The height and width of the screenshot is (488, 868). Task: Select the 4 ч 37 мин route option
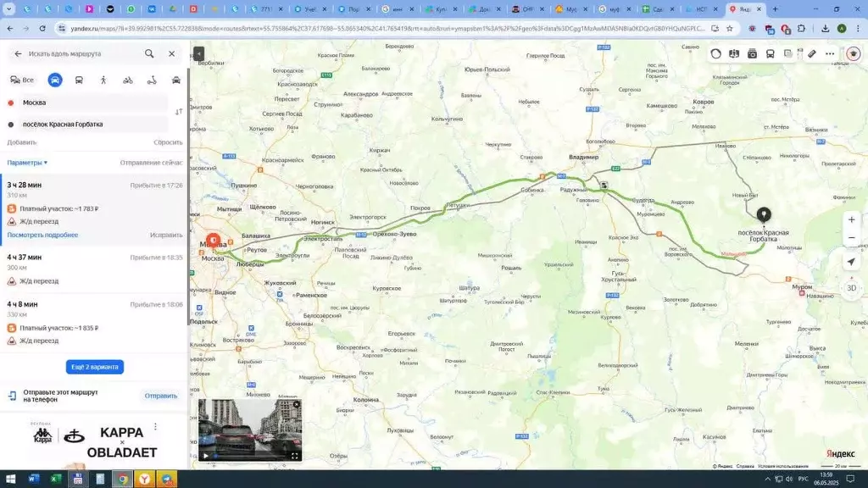(94, 269)
